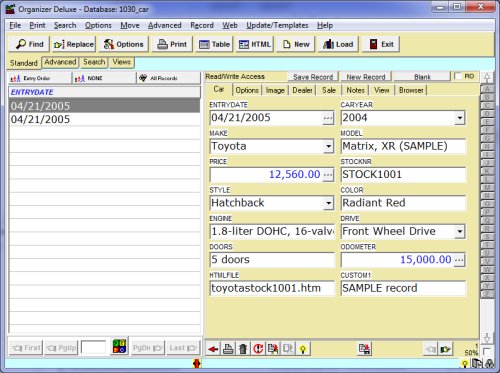Click the yellow light bulb in the record toolbar
The height and width of the screenshot is (373, 500).
(303, 349)
